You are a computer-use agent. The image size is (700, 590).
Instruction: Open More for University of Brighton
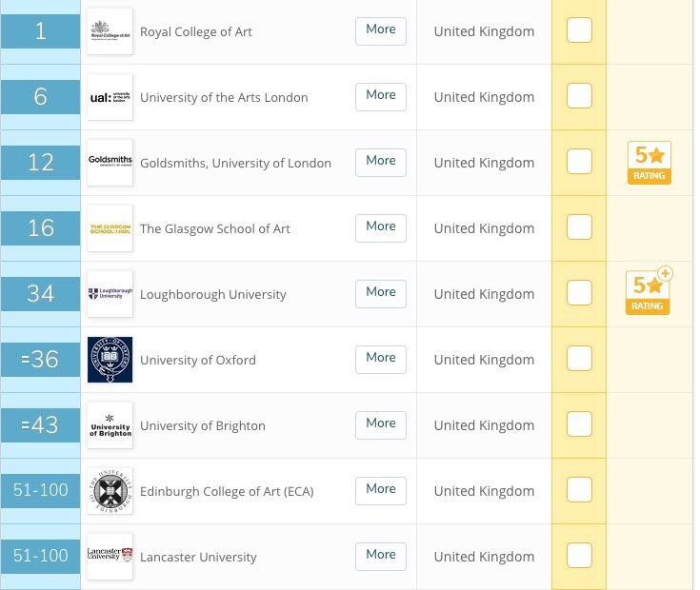click(x=381, y=423)
